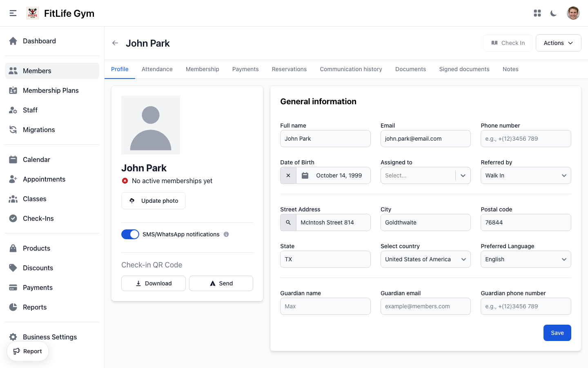Open the Migrations sidebar item
Viewport: 588px width, 368px height.
click(x=38, y=130)
